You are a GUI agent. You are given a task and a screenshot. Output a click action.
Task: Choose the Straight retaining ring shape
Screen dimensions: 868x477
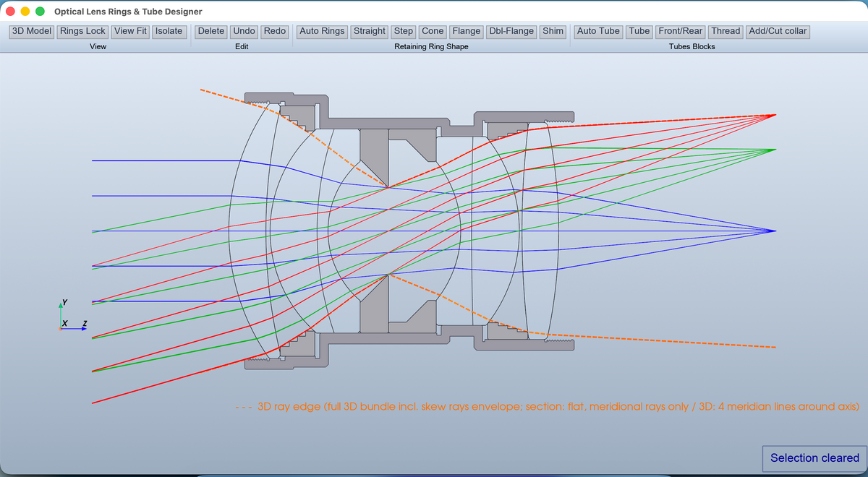click(370, 31)
